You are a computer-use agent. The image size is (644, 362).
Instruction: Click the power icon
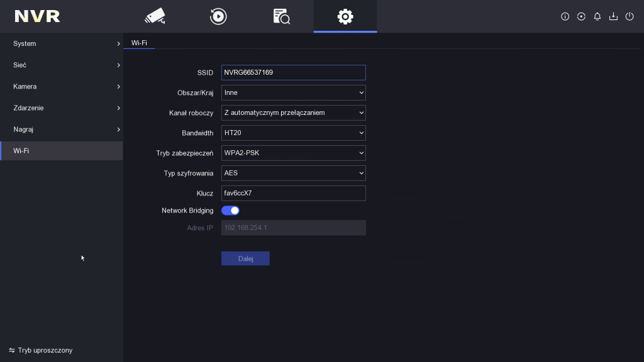pyautogui.click(x=630, y=16)
